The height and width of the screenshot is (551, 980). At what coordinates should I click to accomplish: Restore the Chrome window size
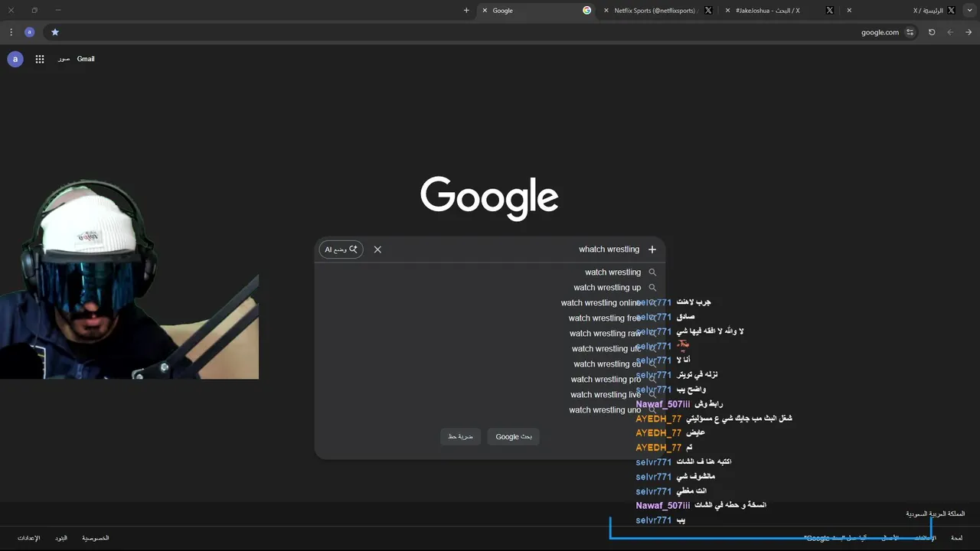tap(34, 11)
